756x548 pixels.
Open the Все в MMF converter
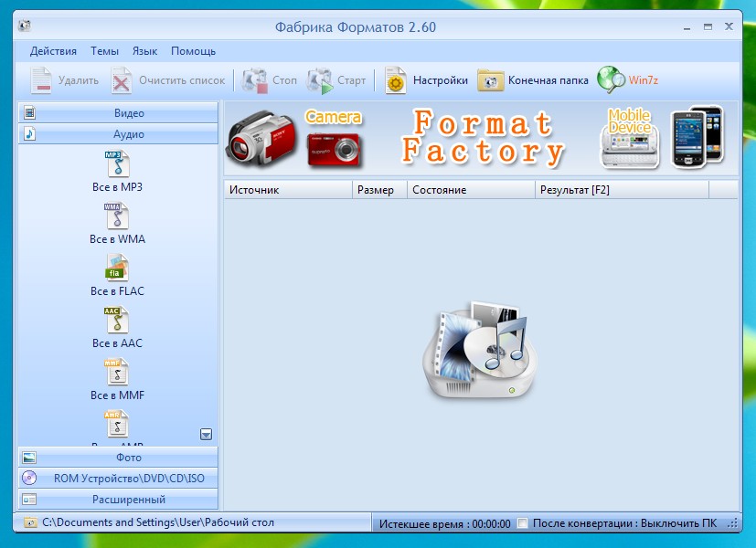pos(117,373)
